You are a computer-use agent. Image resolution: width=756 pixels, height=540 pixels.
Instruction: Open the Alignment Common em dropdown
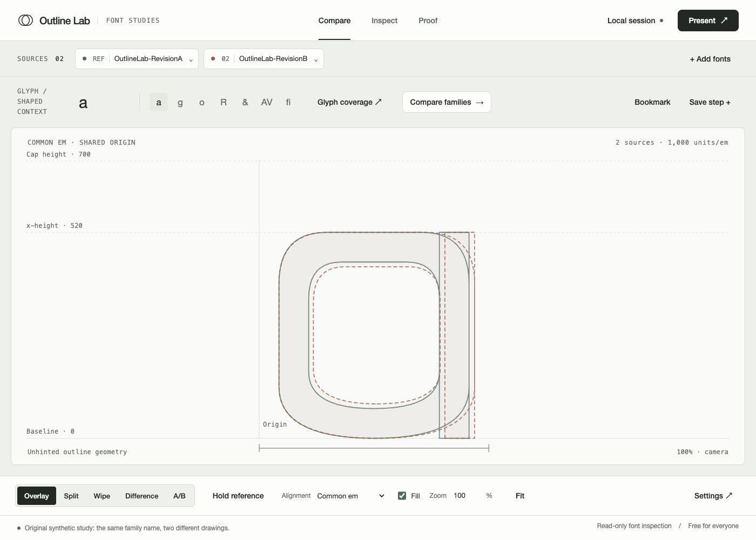351,496
